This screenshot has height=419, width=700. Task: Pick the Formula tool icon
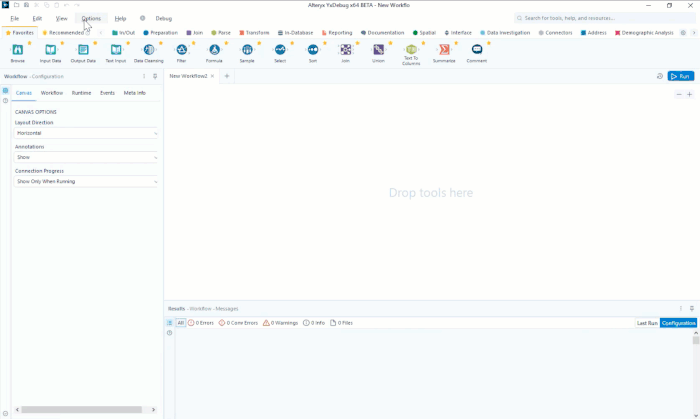pos(214,50)
